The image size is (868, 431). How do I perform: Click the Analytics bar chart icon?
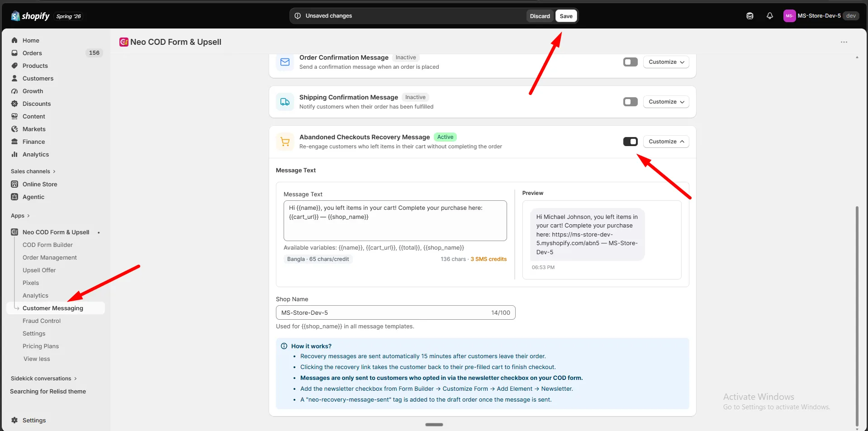pyautogui.click(x=14, y=154)
